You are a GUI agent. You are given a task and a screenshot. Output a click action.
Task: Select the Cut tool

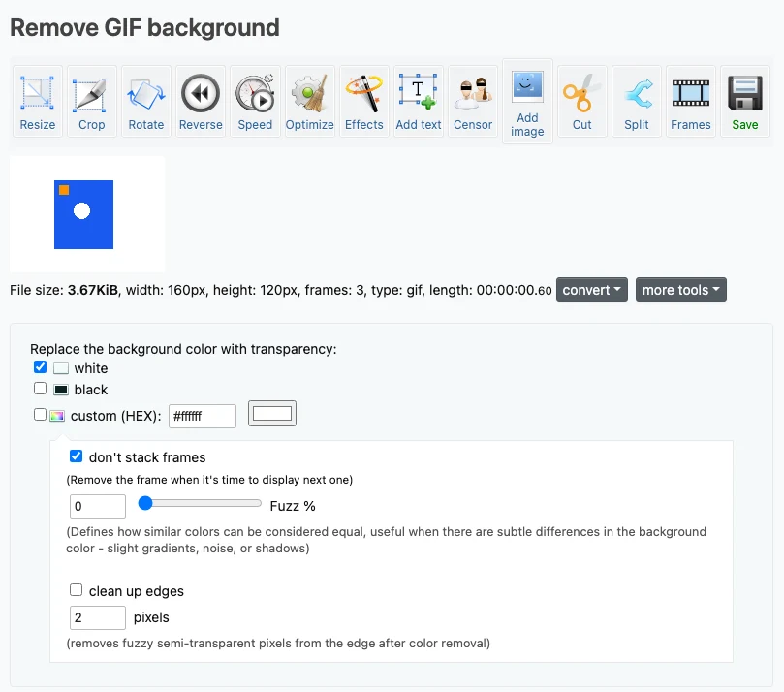(582, 102)
